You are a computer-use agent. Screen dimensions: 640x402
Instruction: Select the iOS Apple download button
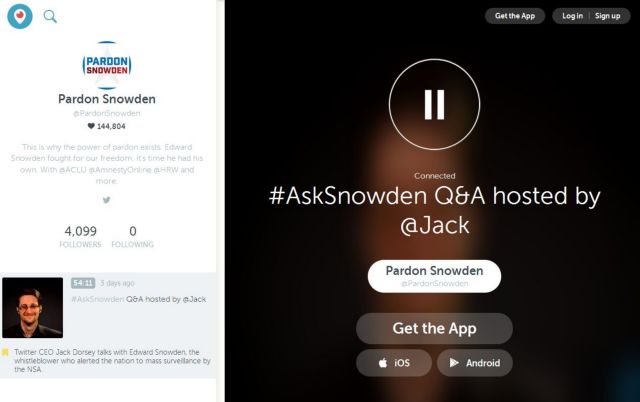tap(394, 363)
